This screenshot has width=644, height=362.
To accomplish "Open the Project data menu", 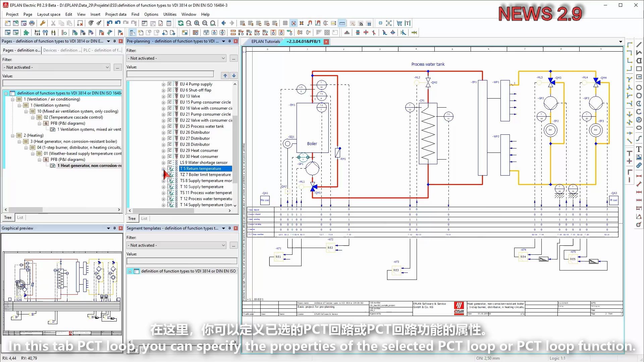I will (115, 14).
